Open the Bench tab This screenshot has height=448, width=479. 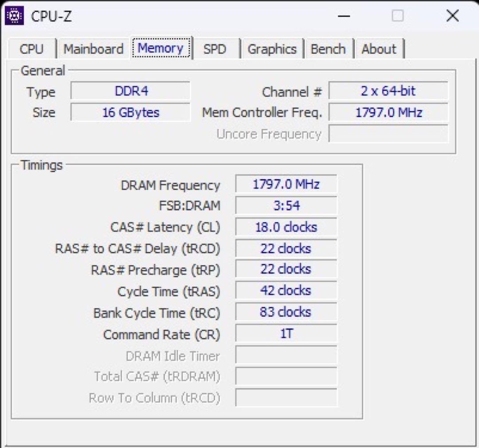point(328,49)
